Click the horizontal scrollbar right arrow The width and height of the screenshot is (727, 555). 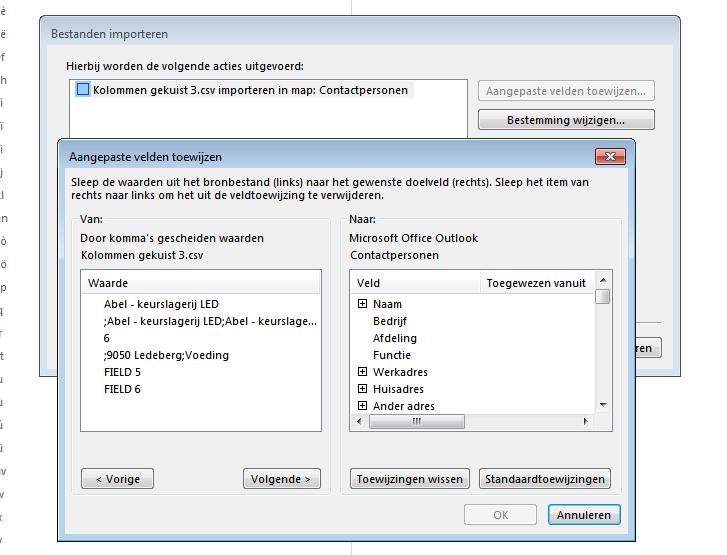(586, 422)
